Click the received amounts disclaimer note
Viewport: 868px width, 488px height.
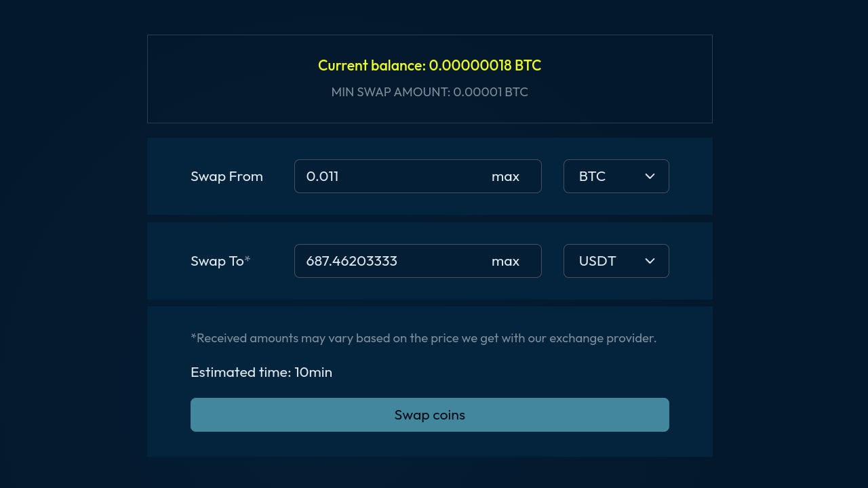click(423, 338)
